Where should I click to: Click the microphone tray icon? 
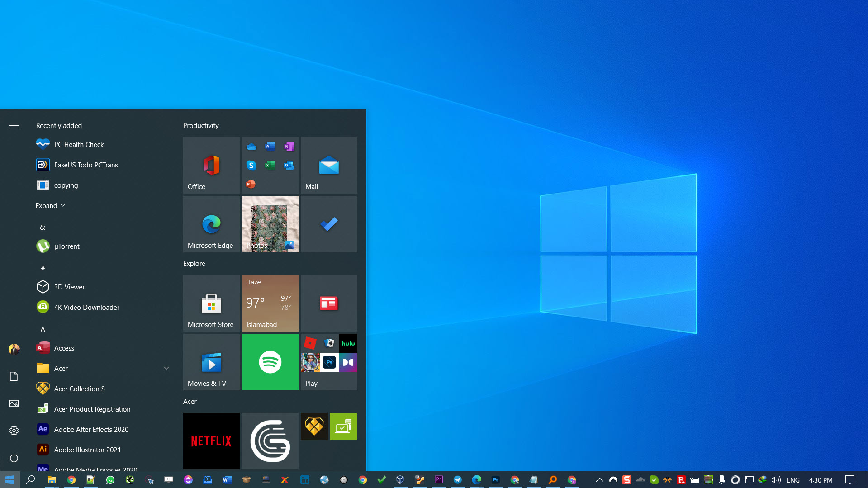[722, 480]
